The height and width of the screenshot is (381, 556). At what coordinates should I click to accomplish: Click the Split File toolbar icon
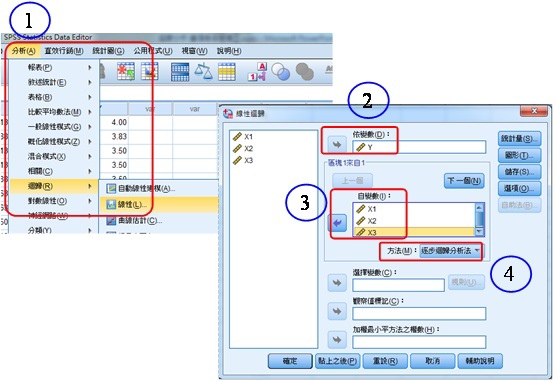180,72
